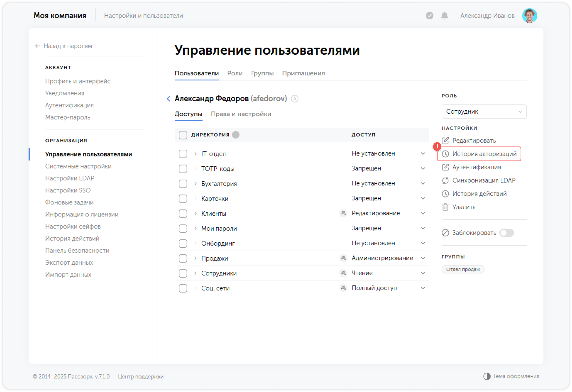Image resolution: width=572 pixels, height=392 pixels.
Task: Click the checkmark status icon in header
Action: click(429, 15)
